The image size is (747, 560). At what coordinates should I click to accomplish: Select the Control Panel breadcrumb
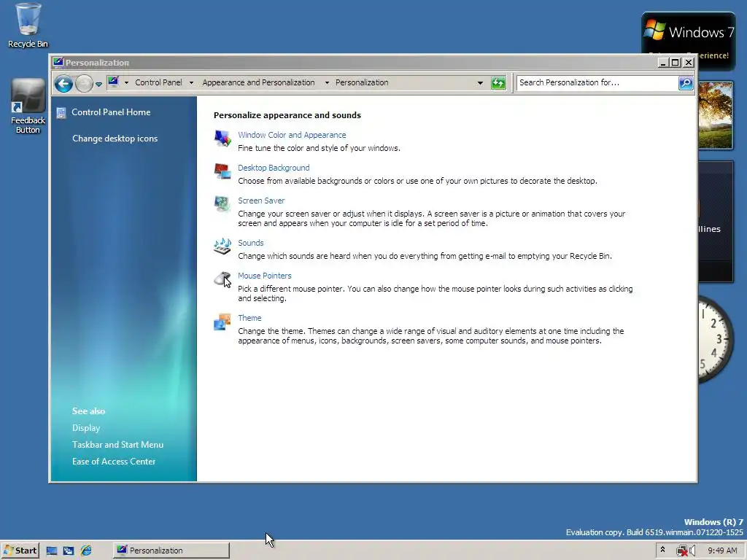tap(158, 82)
